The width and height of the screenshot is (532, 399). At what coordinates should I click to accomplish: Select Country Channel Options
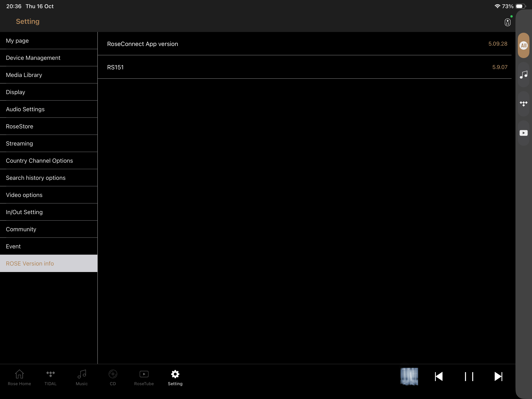(x=48, y=161)
